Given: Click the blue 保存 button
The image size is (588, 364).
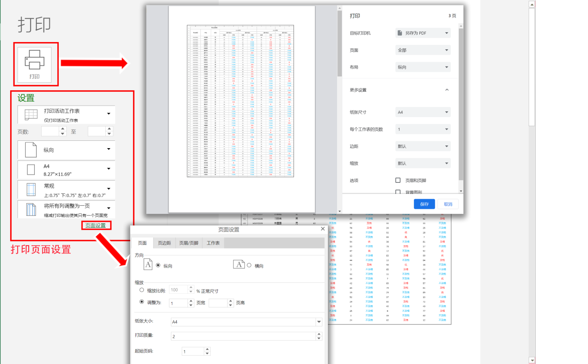Looking at the screenshot, I should (x=424, y=204).
